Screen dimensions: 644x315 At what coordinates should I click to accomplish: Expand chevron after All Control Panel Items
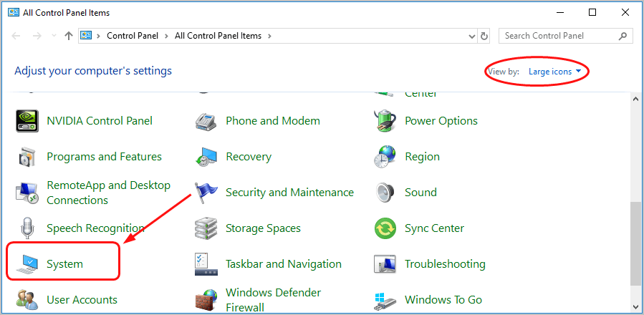pos(269,36)
